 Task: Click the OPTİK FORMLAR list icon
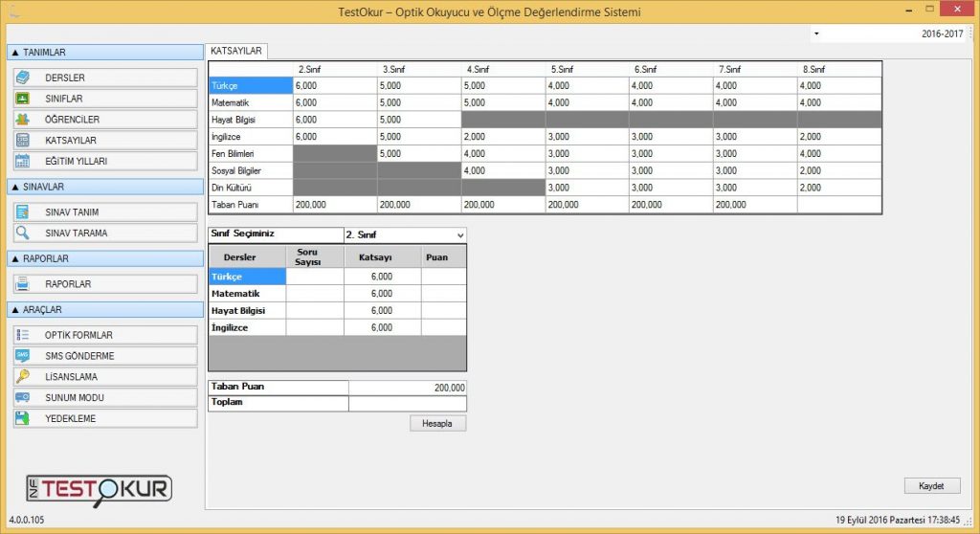click(23, 335)
